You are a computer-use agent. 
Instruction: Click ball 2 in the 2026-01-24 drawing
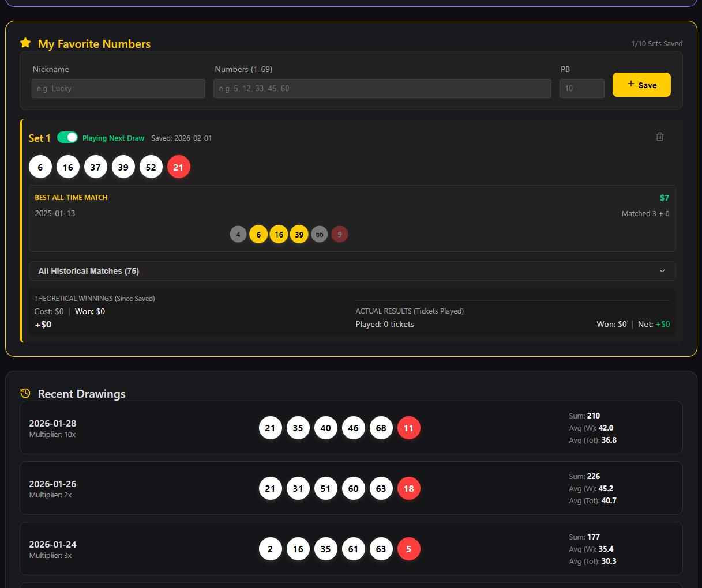270,549
